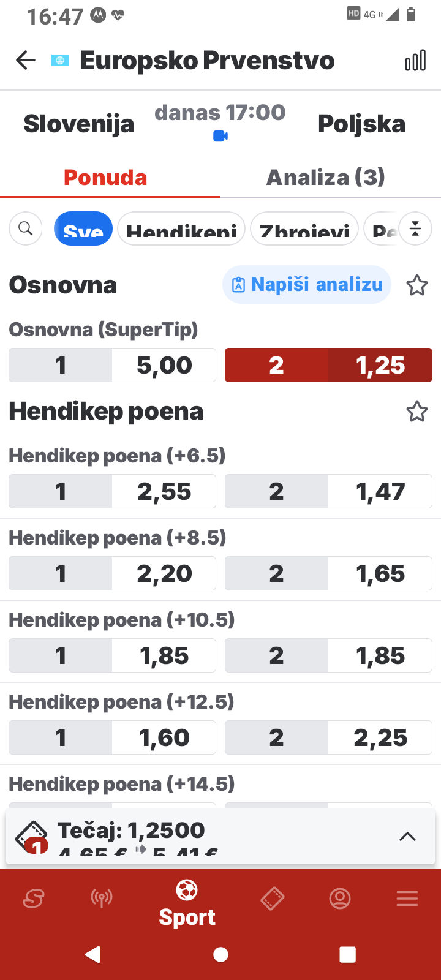Favorite the Hendikep poena star
This screenshot has width=441, height=980.
pos(417,412)
